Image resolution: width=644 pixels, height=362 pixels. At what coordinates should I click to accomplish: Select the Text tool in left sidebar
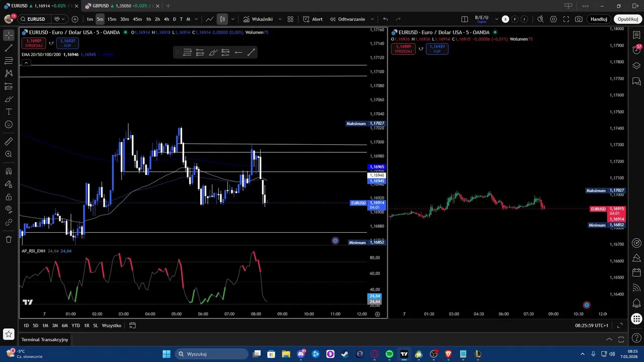tap(9, 112)
